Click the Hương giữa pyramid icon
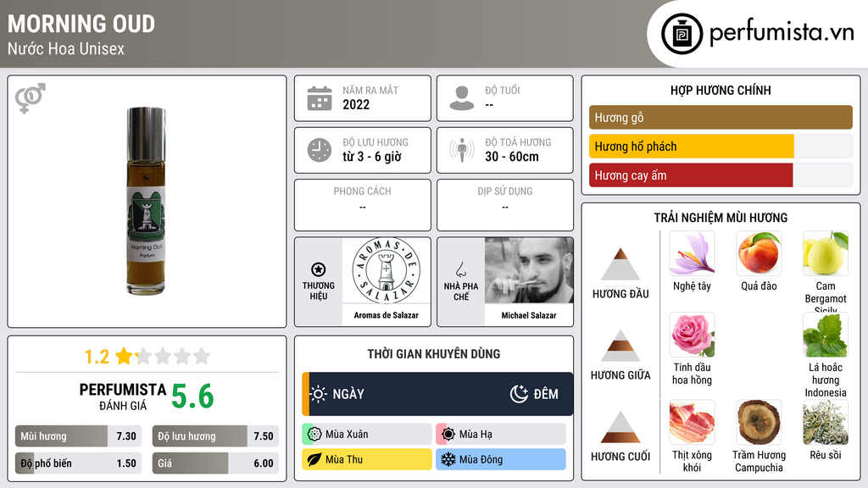The image size is (868, 488). pos(620,346)
